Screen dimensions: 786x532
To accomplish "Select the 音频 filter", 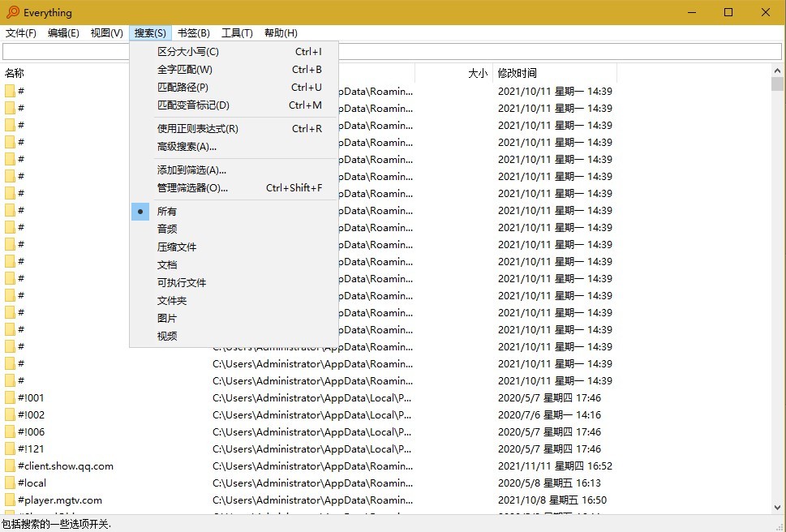I will (234, 229).
